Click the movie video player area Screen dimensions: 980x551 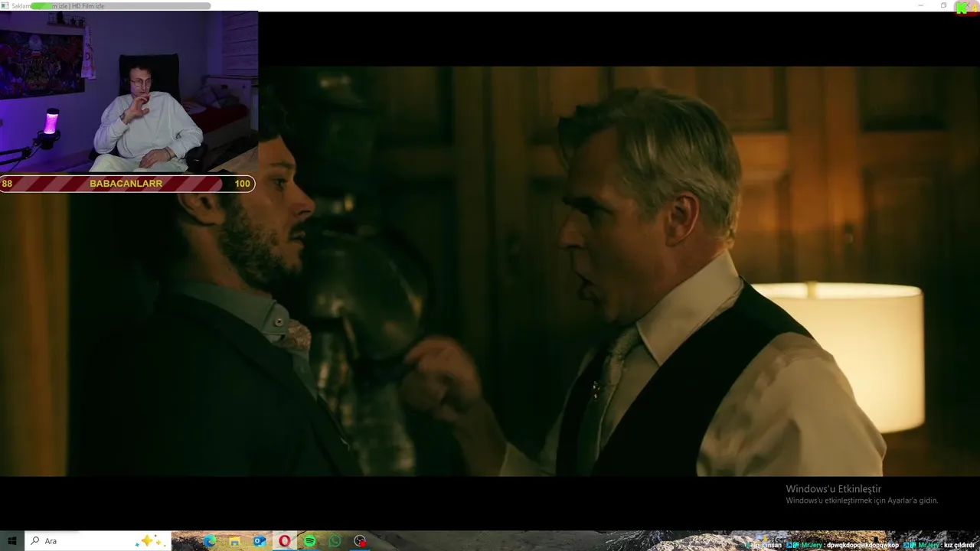pyautogui.click(x=490, y=272)
